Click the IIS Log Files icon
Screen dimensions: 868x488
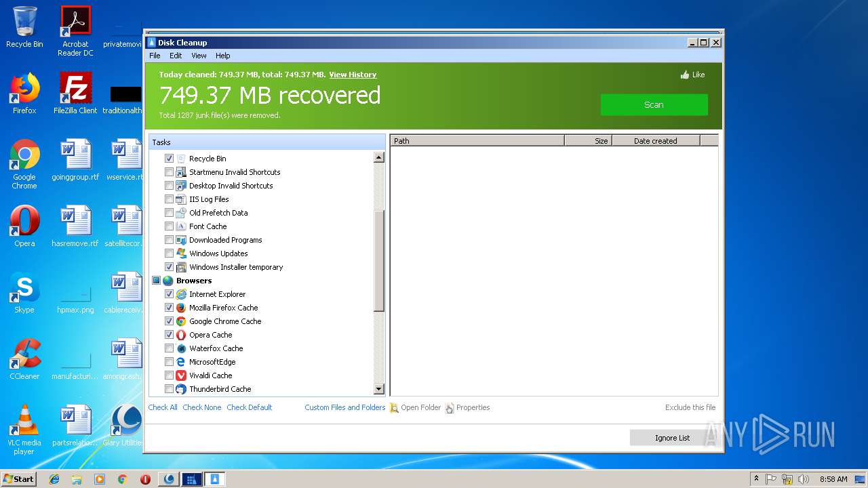[x=181, y=199]
